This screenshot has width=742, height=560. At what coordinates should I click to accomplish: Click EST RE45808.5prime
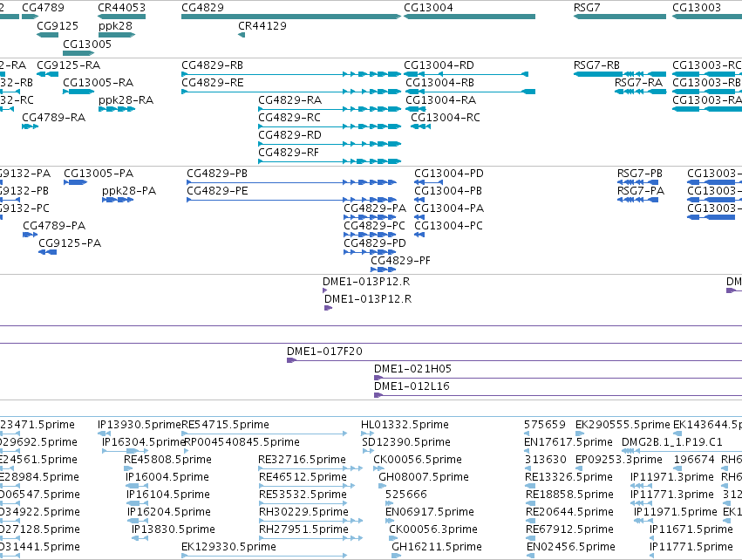tap(167, 460)
